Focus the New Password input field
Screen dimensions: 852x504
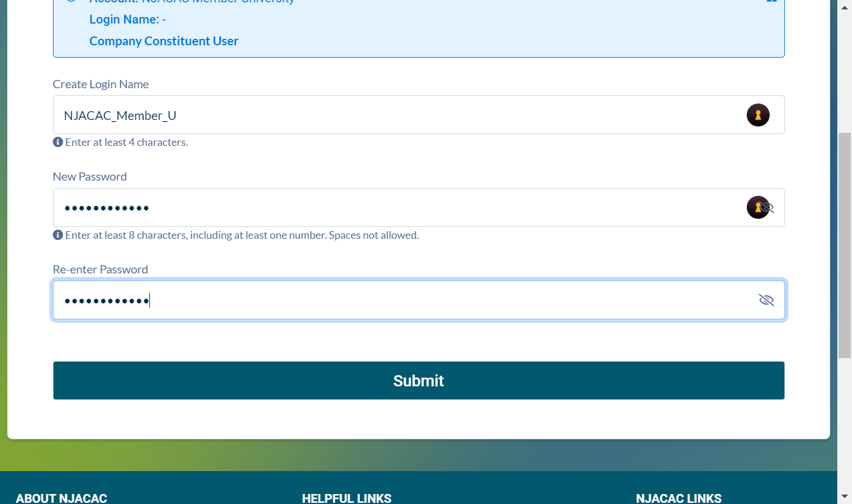coord(419,208)
